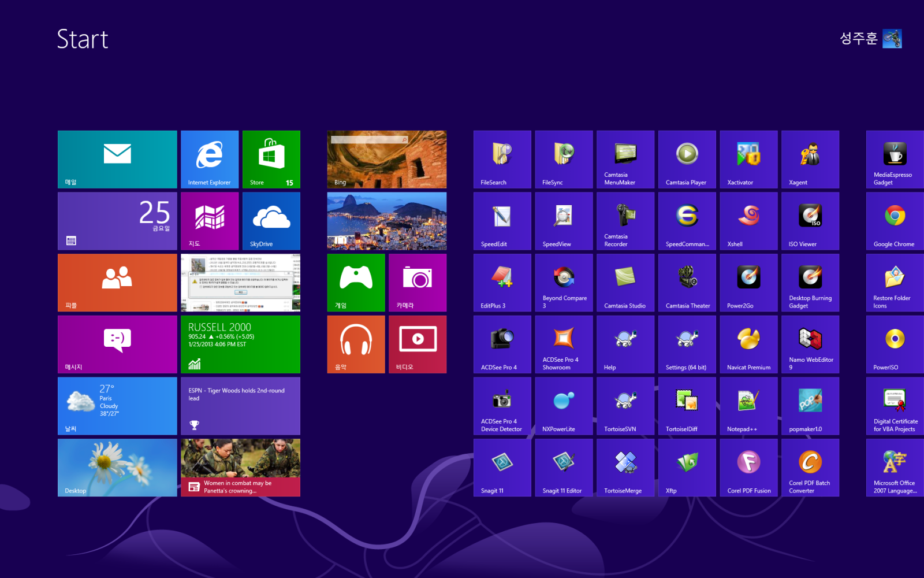Open the Women in combat news tile

pyautogui.click(x=240, y=468)
